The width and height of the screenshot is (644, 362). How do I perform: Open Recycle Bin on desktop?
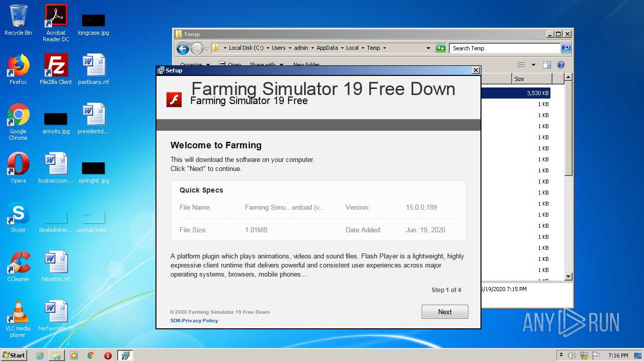click(18, 20)
